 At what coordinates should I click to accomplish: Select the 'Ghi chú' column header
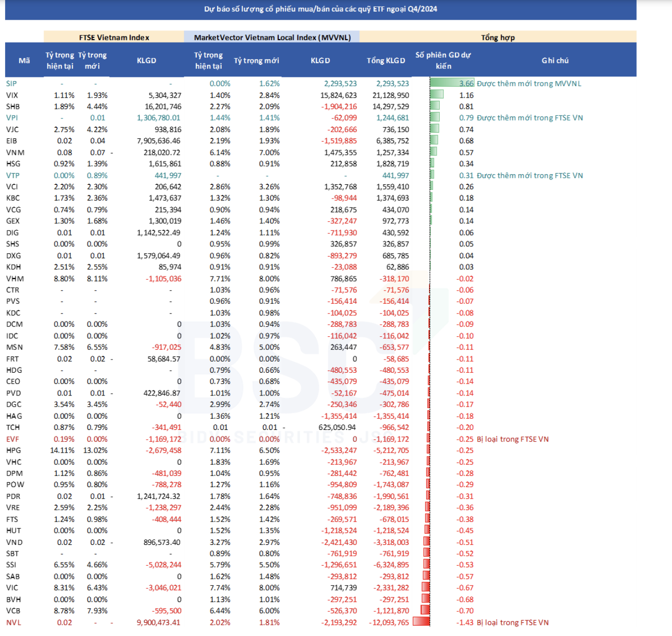[x=555, y=60]
